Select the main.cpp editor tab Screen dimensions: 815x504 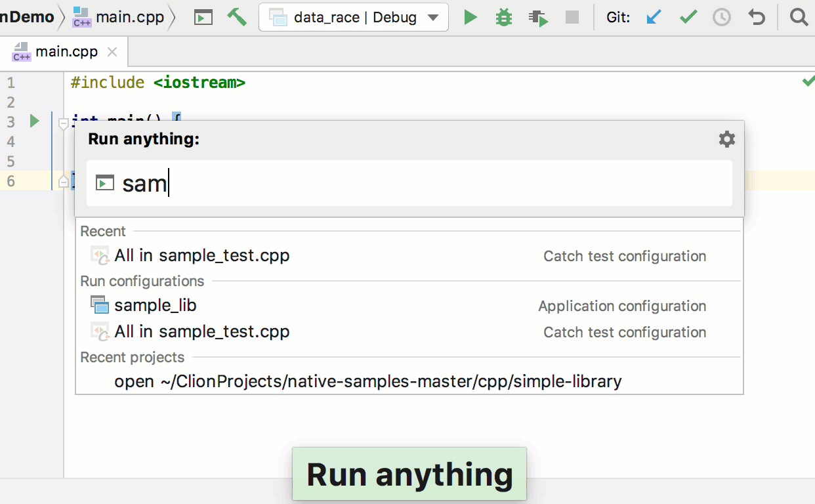click(66, 52)
